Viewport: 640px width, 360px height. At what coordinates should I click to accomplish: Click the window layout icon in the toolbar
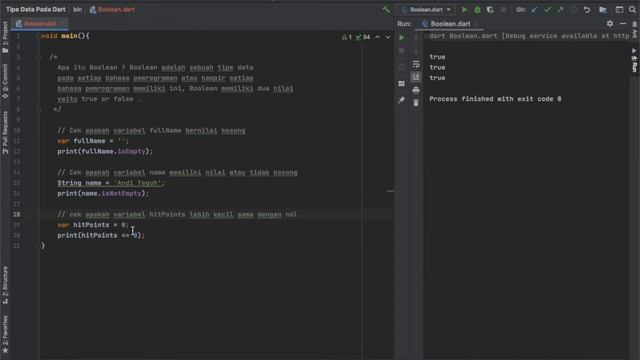pyautogui.click(x=619, y=9)
